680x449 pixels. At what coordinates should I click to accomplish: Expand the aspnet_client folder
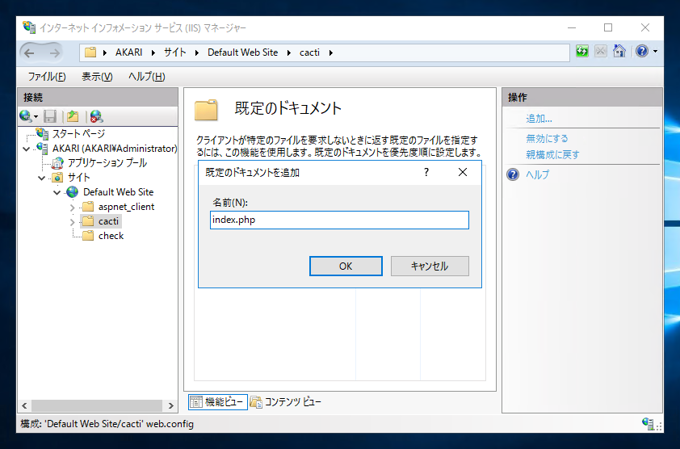click(x=72, y=207)
